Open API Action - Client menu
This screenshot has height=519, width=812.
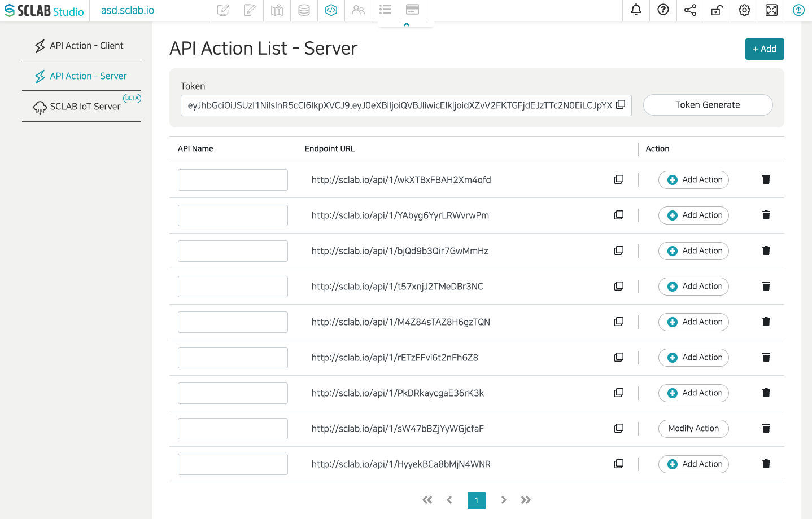click(x=81, y=46)
